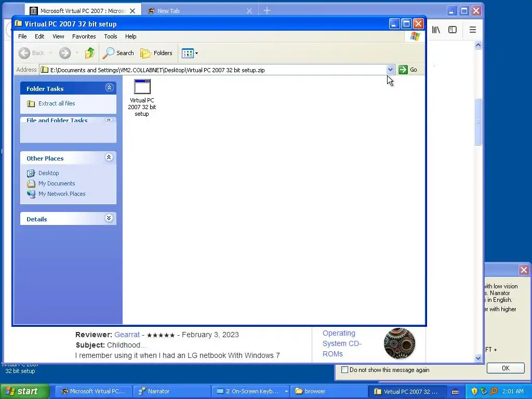Open the Search toolbar button
Image resolution: width=532 pixels, height=399 pixels.
(118, 53)
